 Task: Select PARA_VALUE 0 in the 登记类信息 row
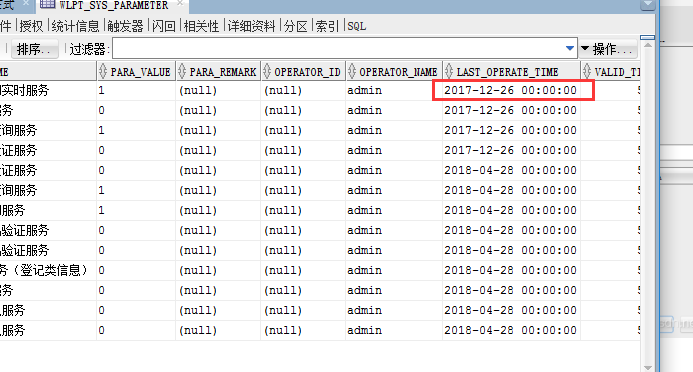[x=136, y=270]
